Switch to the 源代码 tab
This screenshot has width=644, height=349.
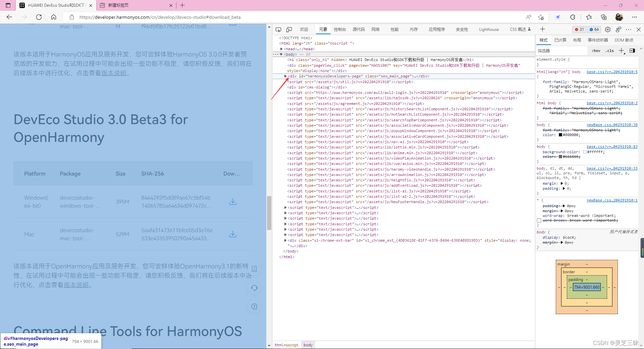[x=359, y=30]
